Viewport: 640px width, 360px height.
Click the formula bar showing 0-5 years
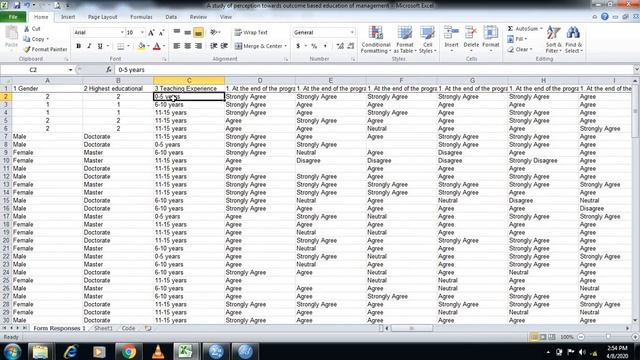coord(373,70)
